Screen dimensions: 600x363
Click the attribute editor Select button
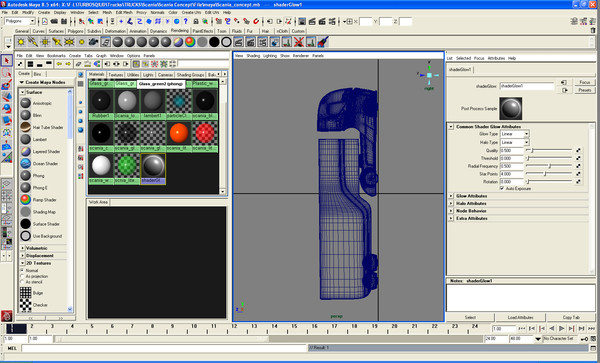pyautogui.click(x=470, y=317)
